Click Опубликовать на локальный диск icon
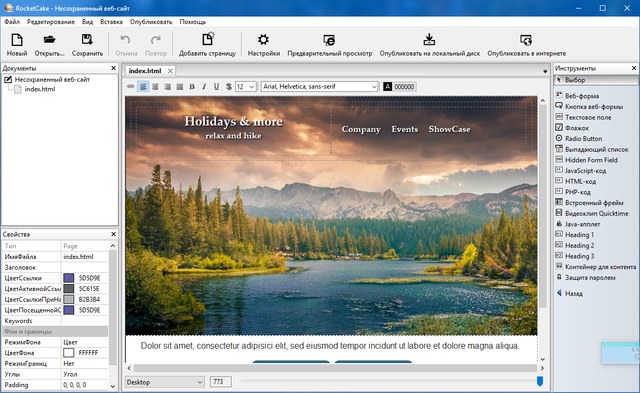Screen dimensions: 640x393 tap(429, 39)
